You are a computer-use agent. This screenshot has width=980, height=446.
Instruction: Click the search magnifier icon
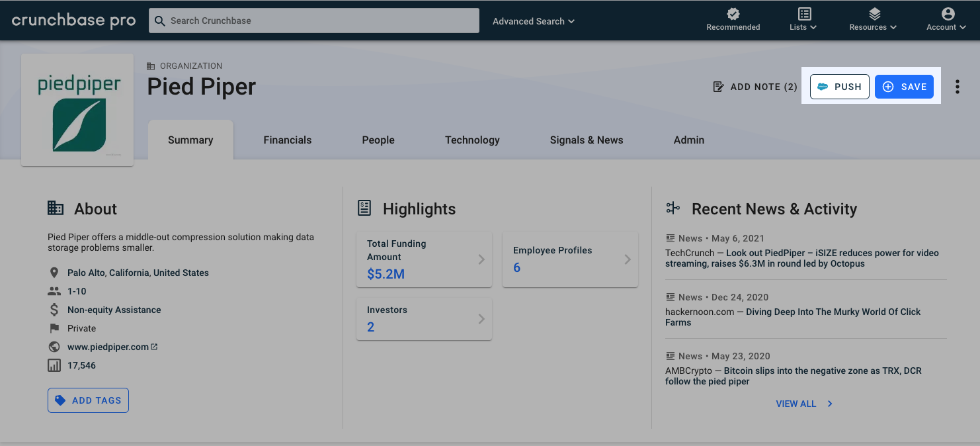click(x=159, y=21)
